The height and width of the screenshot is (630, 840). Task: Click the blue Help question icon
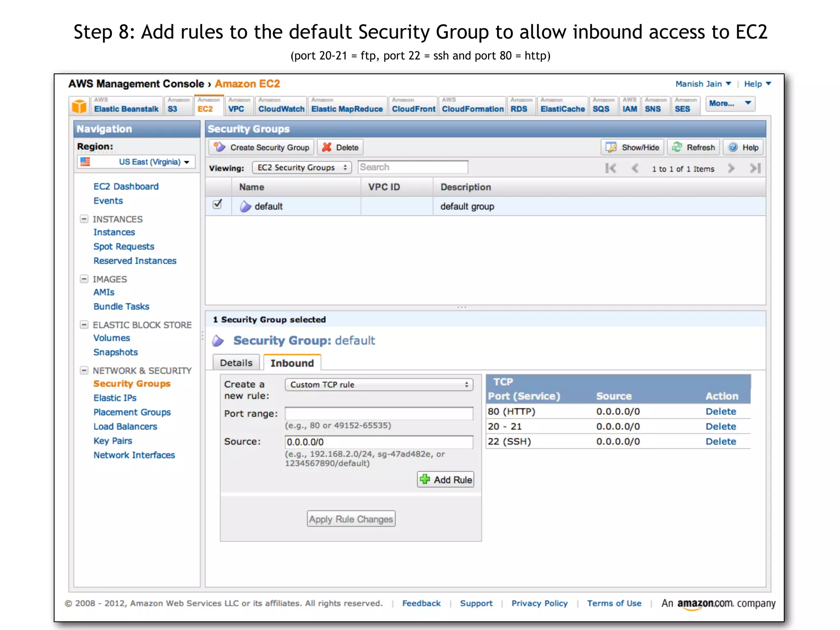733,147
